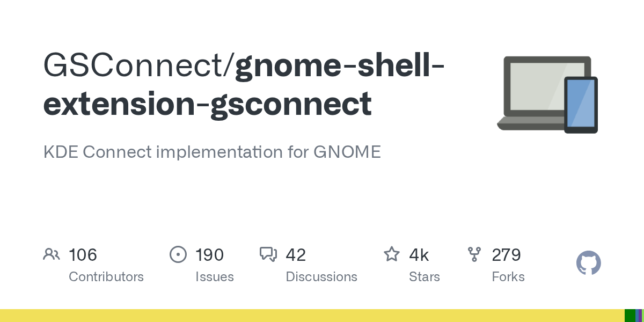Click the Stars outline icon
The width and height of the screenshot is (644, 322).
coord(392,254)
